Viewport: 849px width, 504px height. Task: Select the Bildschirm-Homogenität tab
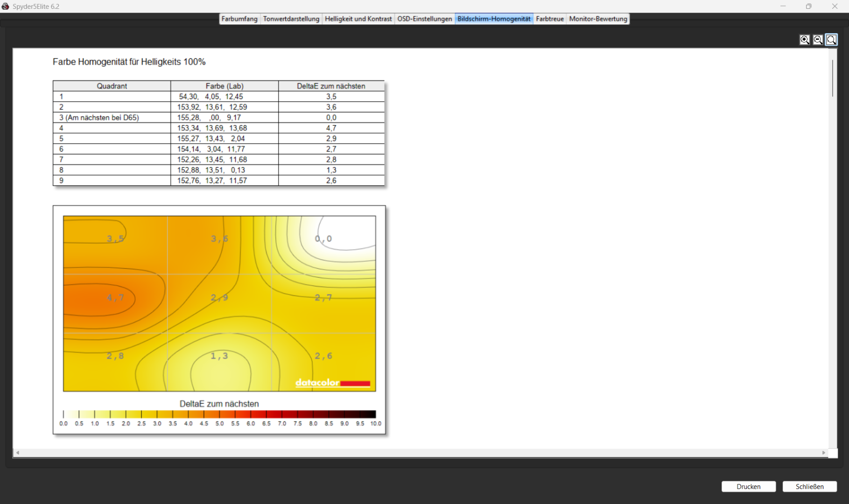click(493, 19)
